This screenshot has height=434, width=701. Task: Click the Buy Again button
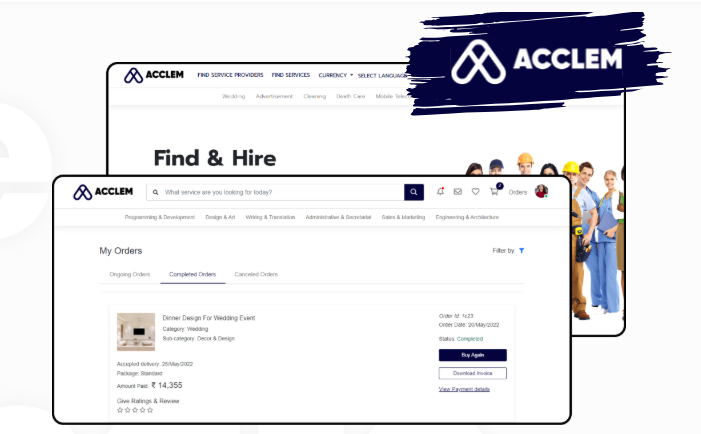(473, 355)
